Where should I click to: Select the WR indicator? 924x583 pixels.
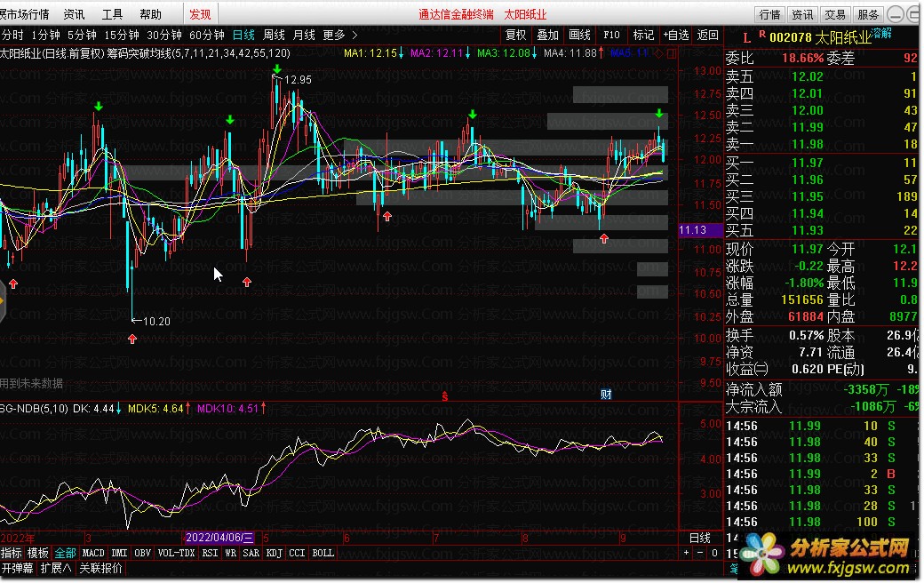(230, 553)
